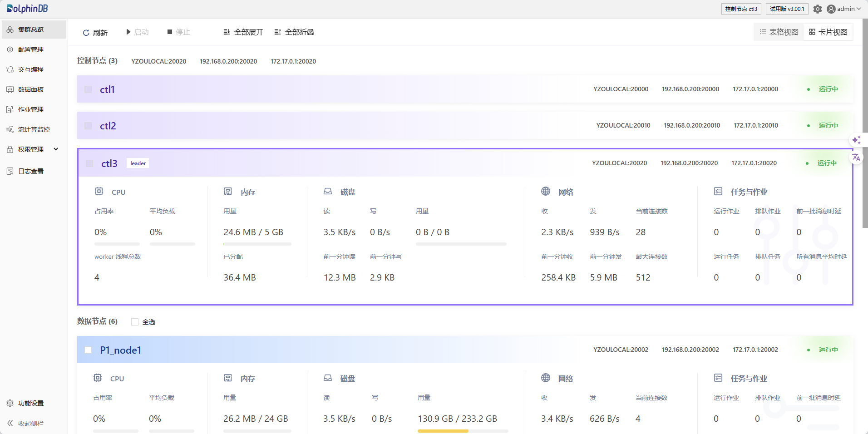Open the admin user dropdown
The height and width of the screenshot is (434, 868).
(844, 9)
